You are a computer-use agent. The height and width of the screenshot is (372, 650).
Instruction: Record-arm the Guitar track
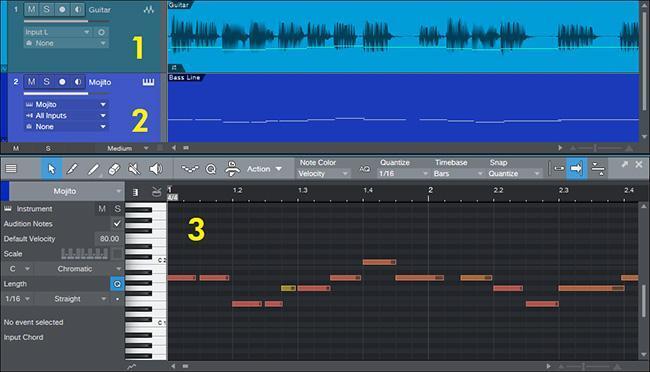pos(62,10)
